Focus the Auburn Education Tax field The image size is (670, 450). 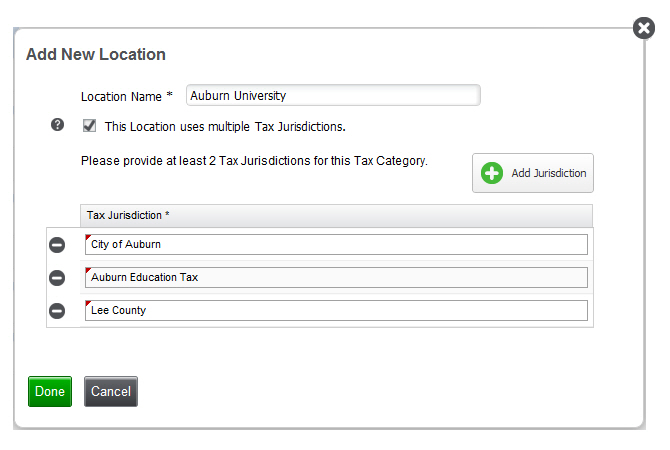point(336,277)
